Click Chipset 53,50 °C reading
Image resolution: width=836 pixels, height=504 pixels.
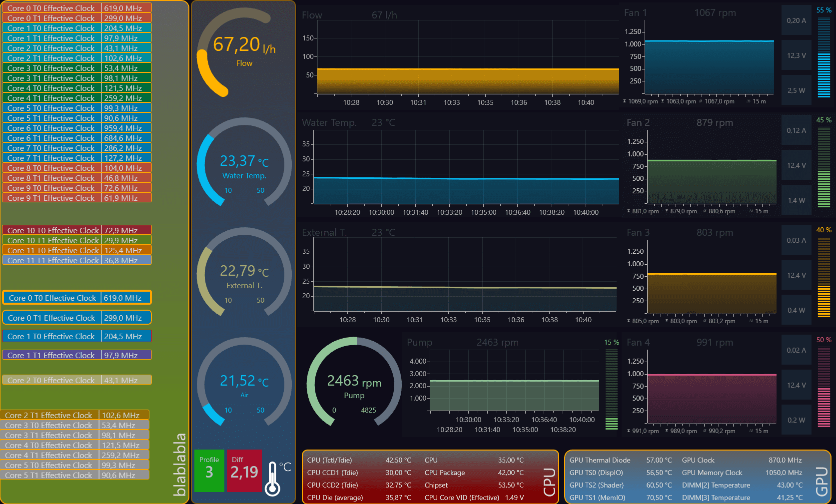point(474,485)
